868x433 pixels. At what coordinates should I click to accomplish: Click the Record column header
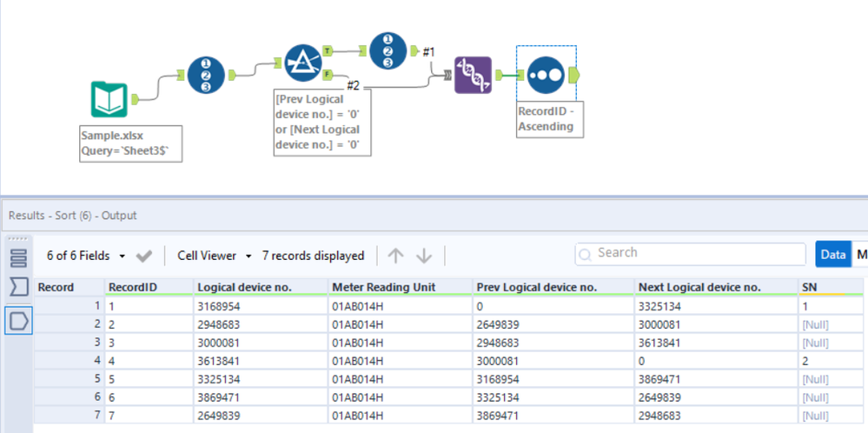pyautogui.click(x=70, y=288)
